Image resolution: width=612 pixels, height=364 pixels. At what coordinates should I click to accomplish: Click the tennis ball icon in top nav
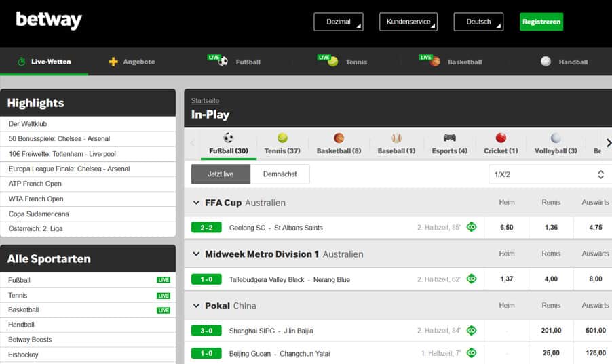coord(332,62)
